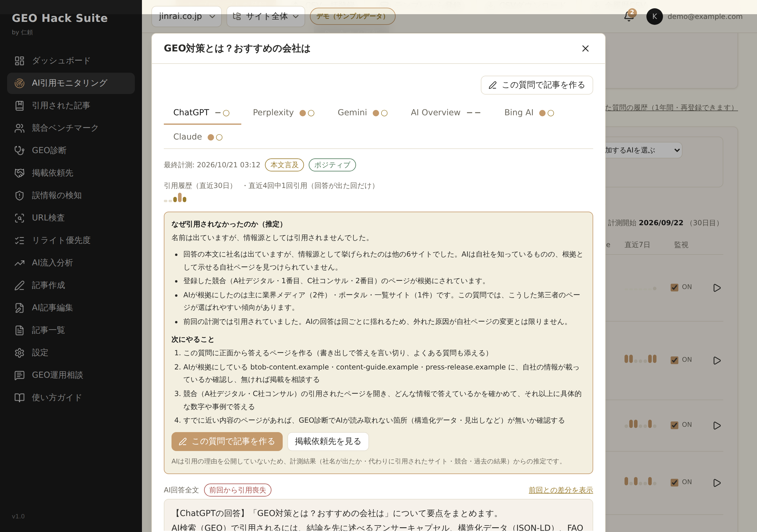Image resolution: width=757 pixels, height=532 pixels.
Task: Click the AI引用モニタリング target icon
Action: click(x=20, y=83)
